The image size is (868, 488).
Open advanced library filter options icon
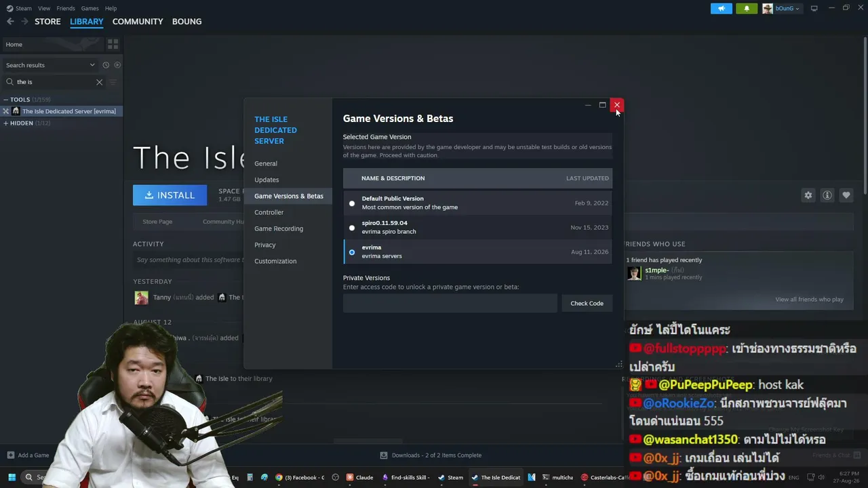(113, 82)
